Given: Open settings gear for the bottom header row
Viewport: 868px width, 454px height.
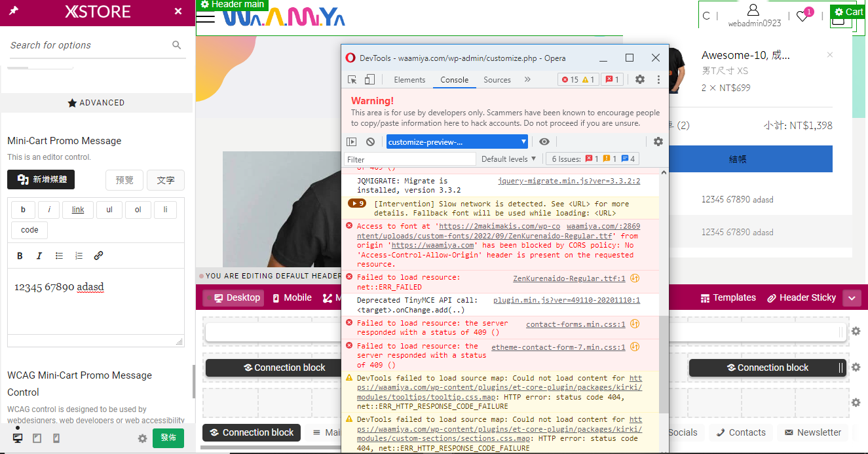Looking at the screenshot, I should point(856,402).
